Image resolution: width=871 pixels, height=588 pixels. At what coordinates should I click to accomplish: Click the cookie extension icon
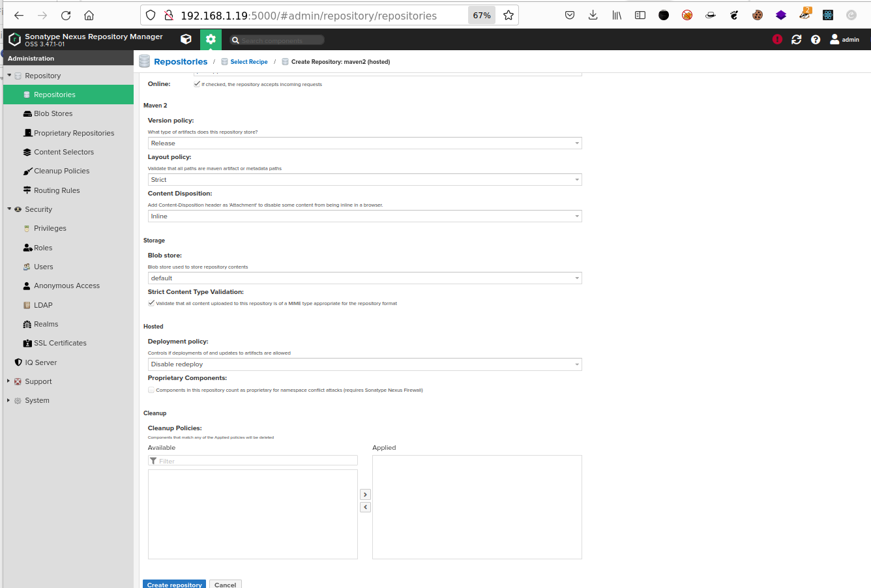(758, 15)
